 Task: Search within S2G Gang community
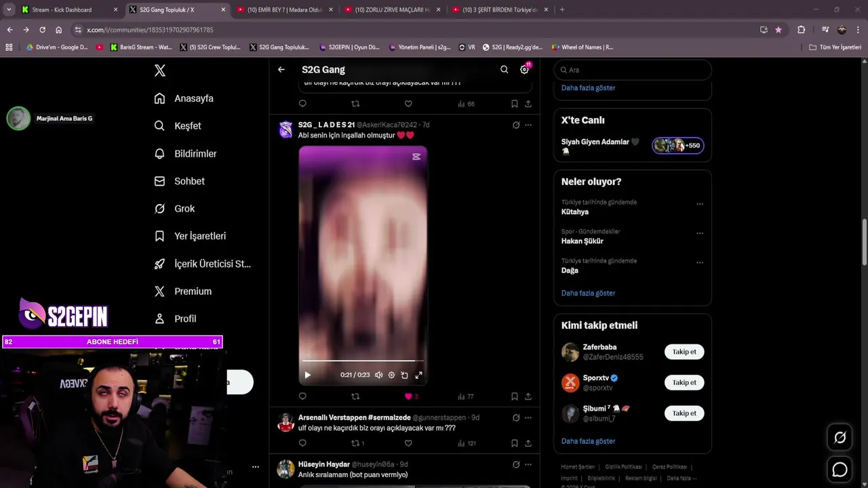coord(504,70)
